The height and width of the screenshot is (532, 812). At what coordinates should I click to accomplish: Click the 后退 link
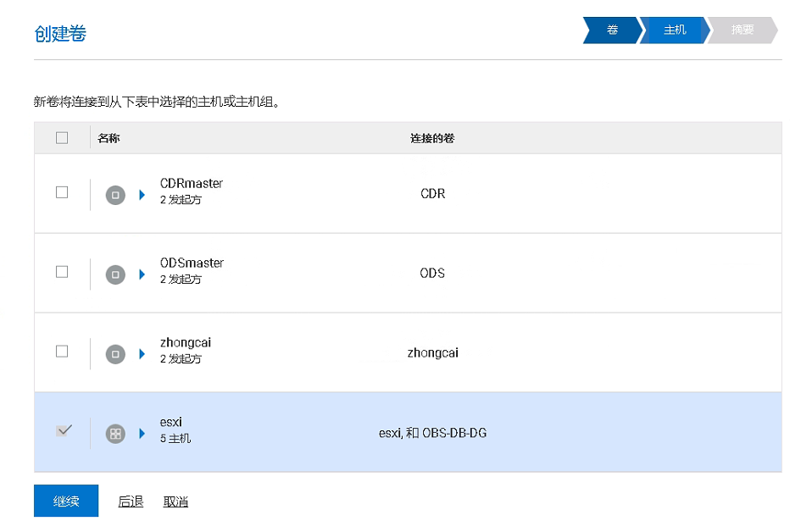point(131,502)
